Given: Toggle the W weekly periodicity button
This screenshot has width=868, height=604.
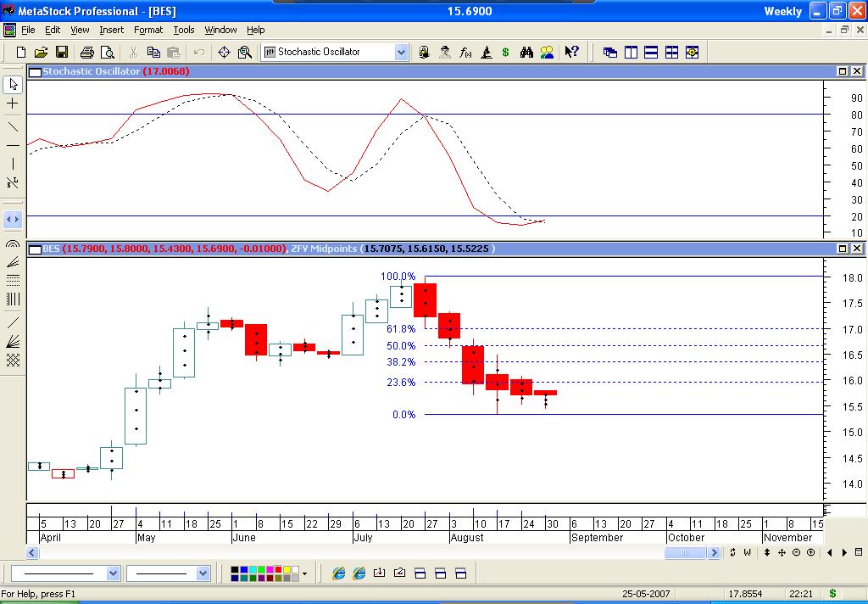Looking at the screenshot, I should coord(747,552).
